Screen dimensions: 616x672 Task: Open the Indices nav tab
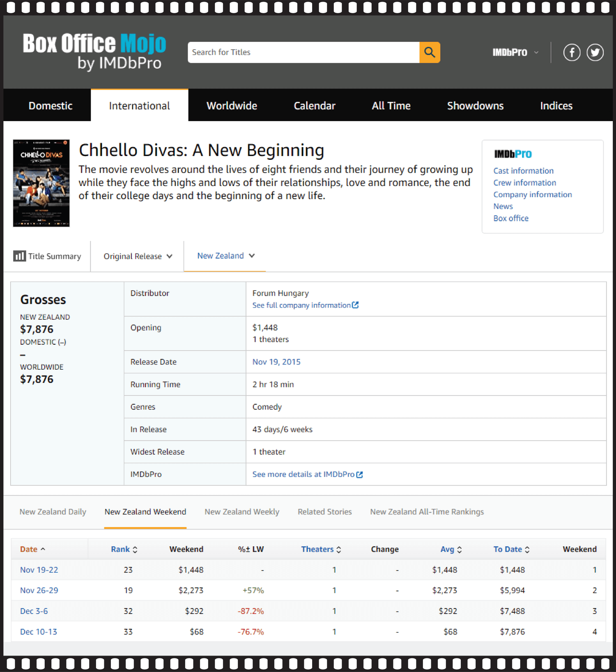coord(556,106)
